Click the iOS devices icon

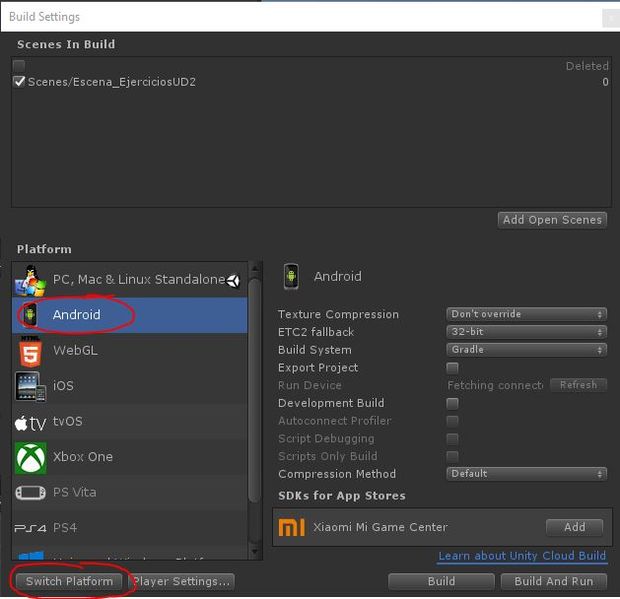click(x=30, y=386)
